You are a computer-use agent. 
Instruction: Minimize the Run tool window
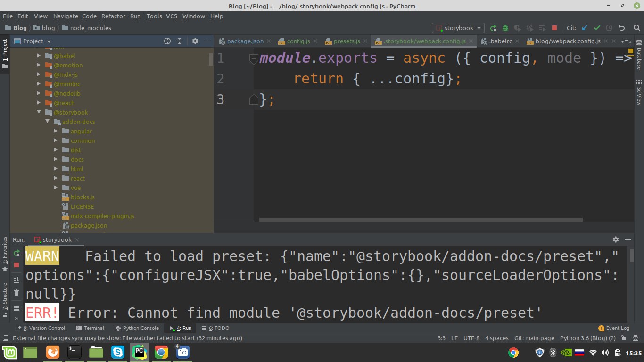[629, 239]
